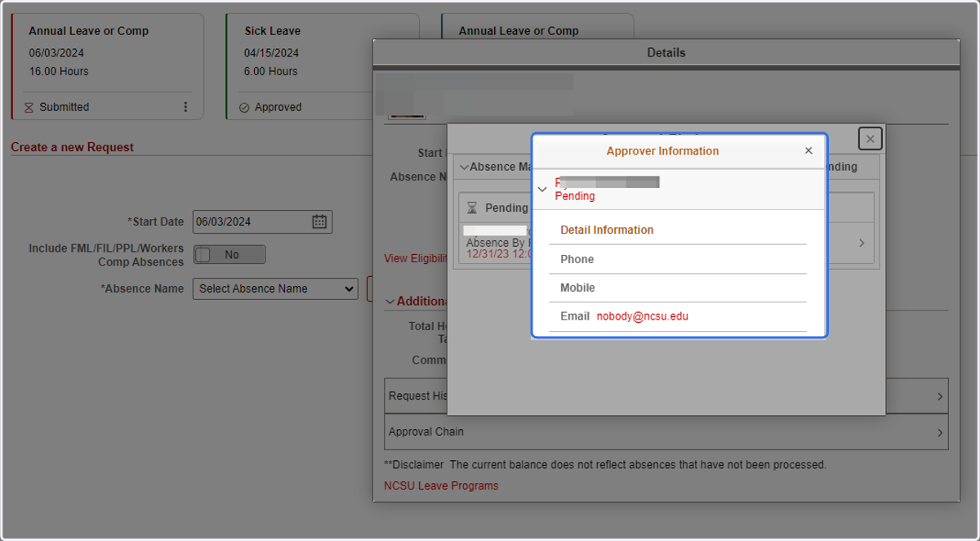Open the NCSU Leave Programs link
980x541 pixels.
[441, 485]
